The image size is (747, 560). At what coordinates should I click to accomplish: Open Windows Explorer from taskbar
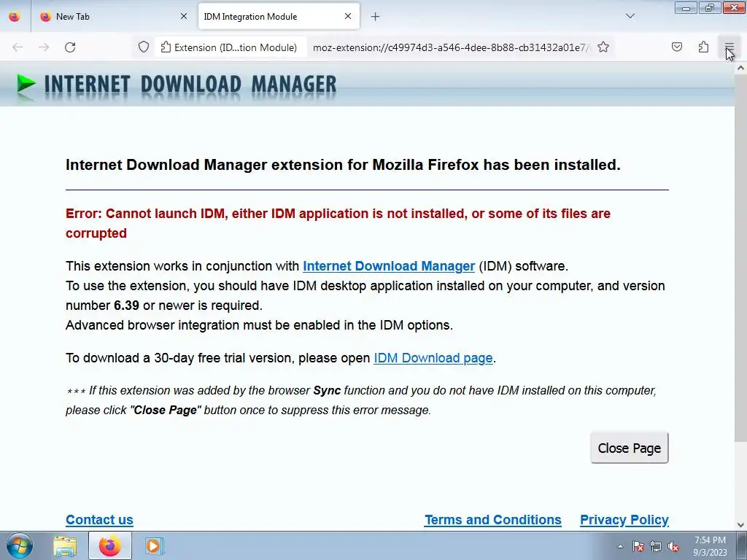click(x=65, y=545)
